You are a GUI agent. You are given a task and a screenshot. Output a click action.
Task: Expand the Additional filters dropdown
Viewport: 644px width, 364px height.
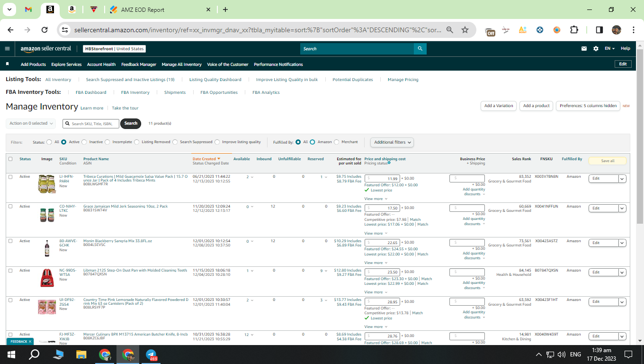coord(392,142)
